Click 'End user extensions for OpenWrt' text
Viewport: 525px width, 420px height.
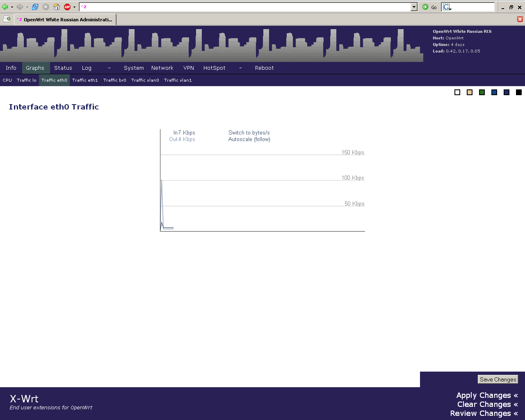51,408
